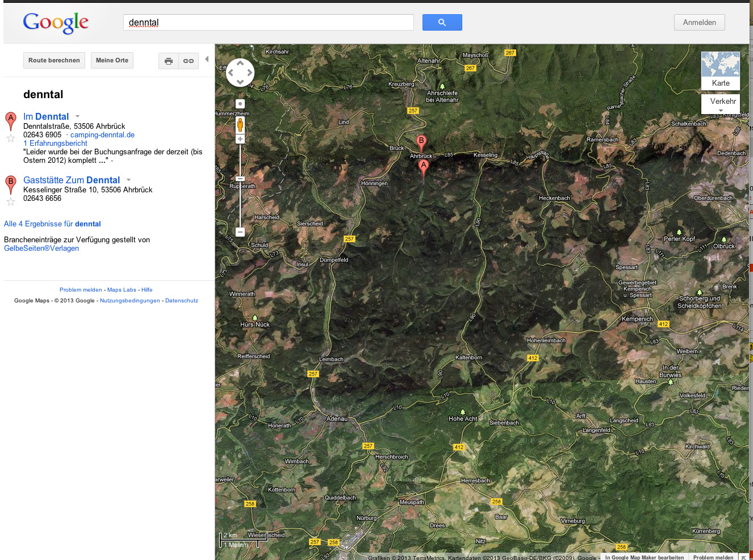Click the print icon button
The width and height of the screenshot is (753, 560).
coord(169,61)
